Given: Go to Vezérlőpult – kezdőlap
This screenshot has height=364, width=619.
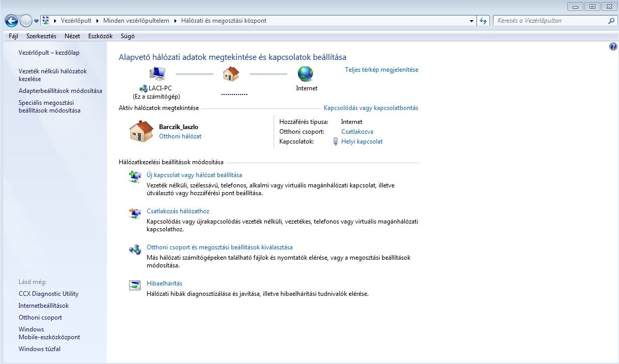Looking at the screenshot, I should pyautogui.click(x=49, y=53).
